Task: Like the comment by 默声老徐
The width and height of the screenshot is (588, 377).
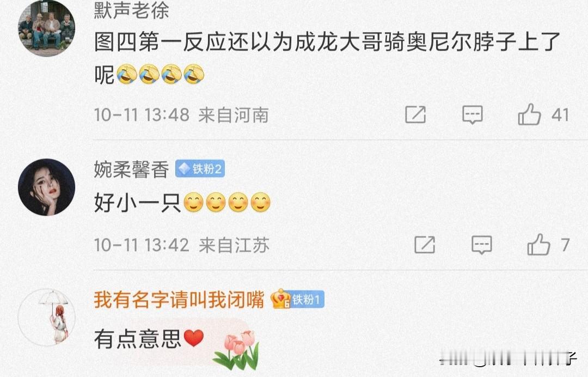Action: (x=529, y=114)
